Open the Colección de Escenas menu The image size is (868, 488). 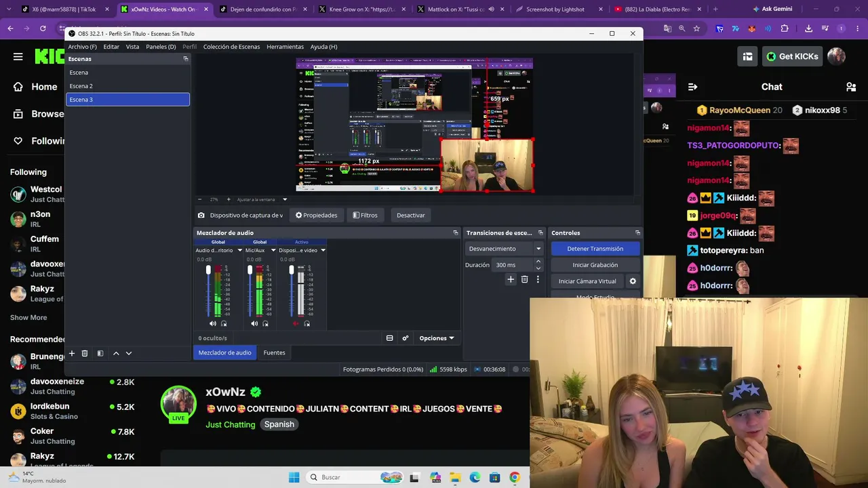[231, 47]
